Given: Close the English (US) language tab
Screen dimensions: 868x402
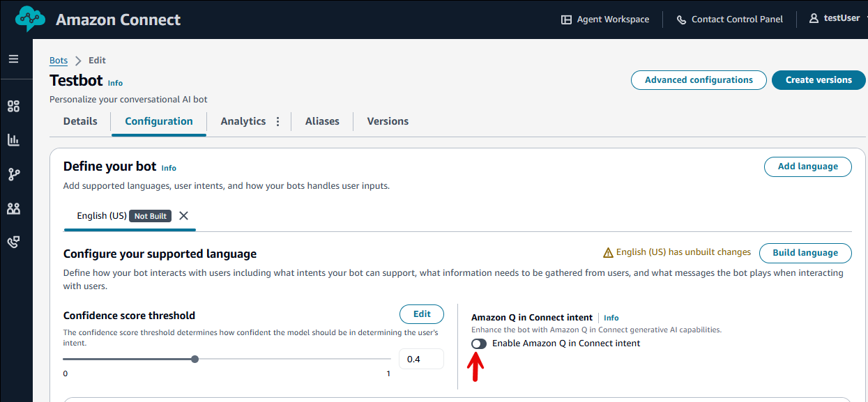Looking at the screenshot, I should click(x=183, y=216).
